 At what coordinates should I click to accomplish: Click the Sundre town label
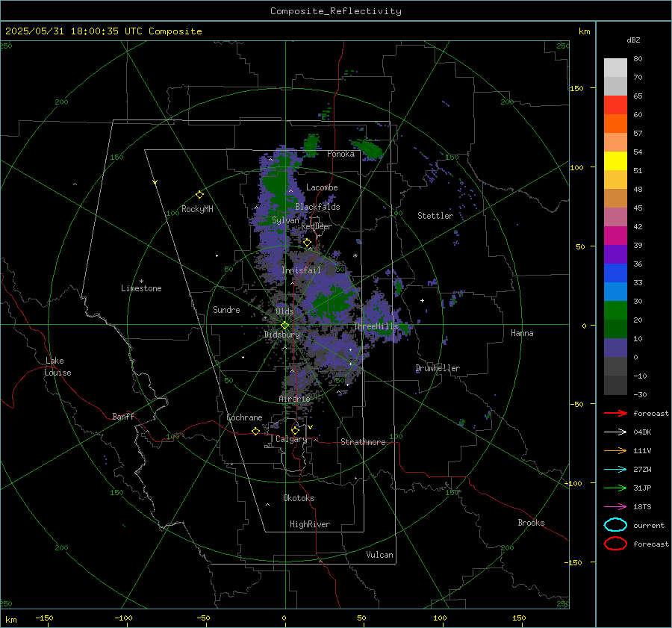[x=226, y=309]
